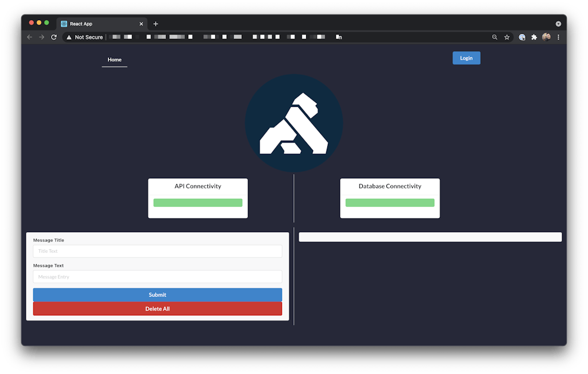Click the red Delete All button
The height and width of the screenshot is (374, 588).
click(157, 309)
